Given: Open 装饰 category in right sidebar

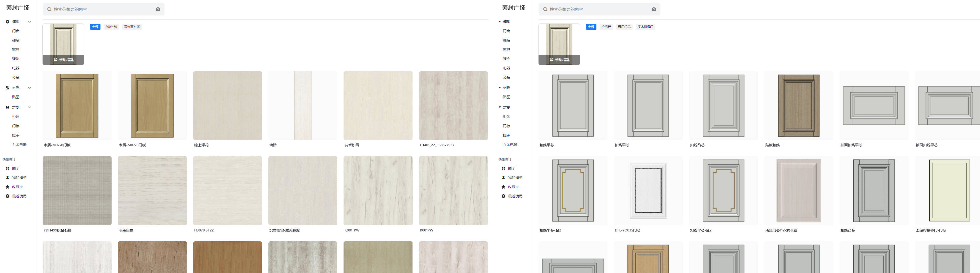Looking at the screenshot, I should (506, 59).
